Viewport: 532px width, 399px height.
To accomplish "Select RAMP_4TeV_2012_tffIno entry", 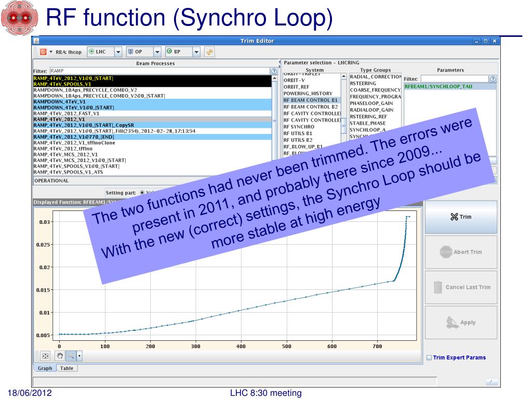I will click(x=152, y=149).
